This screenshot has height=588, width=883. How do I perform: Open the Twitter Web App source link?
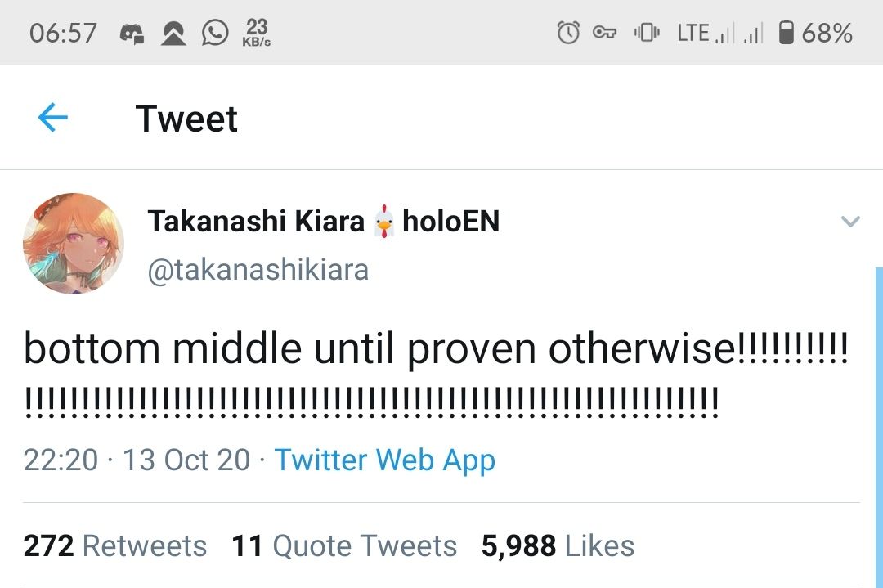pyautogui.click(x=384, y=460)
